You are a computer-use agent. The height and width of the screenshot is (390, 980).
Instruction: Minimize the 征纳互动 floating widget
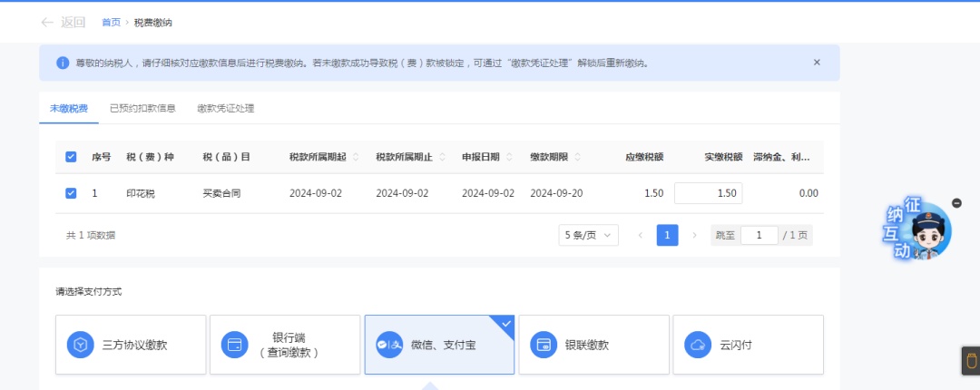pyautogui.click(x=956, y=203)
